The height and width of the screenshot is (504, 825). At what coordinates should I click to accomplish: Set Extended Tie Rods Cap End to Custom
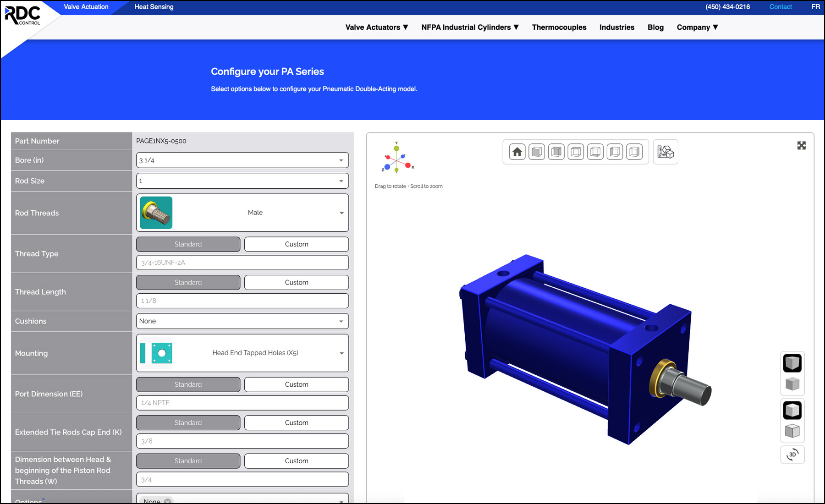(297, 422)
